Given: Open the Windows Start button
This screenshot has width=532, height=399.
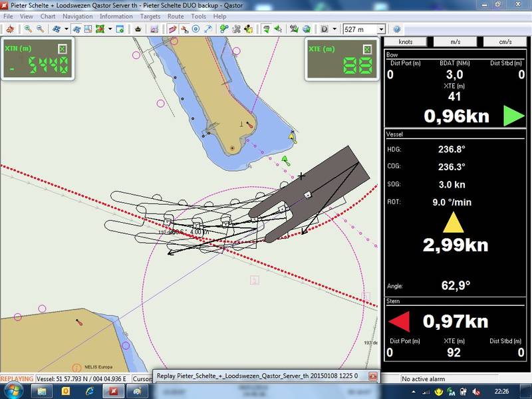Looking at the screenshot, I should 13,391.
